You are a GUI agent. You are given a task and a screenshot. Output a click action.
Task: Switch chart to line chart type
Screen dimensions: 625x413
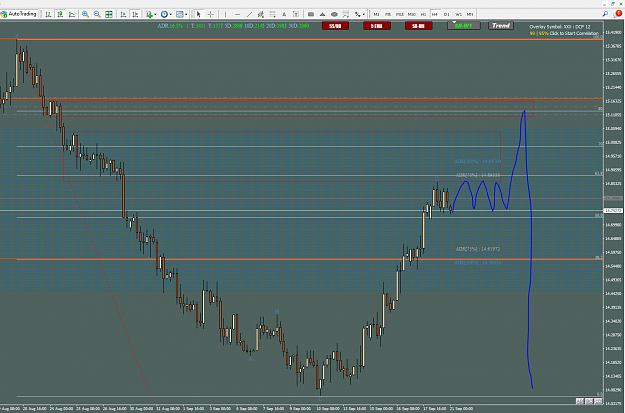[x=72, y=14]
